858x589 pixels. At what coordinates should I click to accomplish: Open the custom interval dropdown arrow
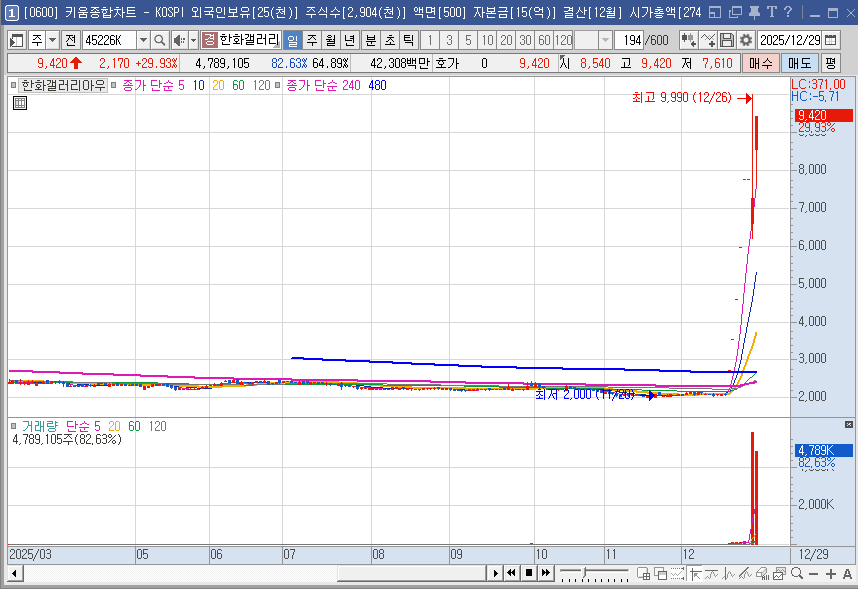[x=605, y=40]
